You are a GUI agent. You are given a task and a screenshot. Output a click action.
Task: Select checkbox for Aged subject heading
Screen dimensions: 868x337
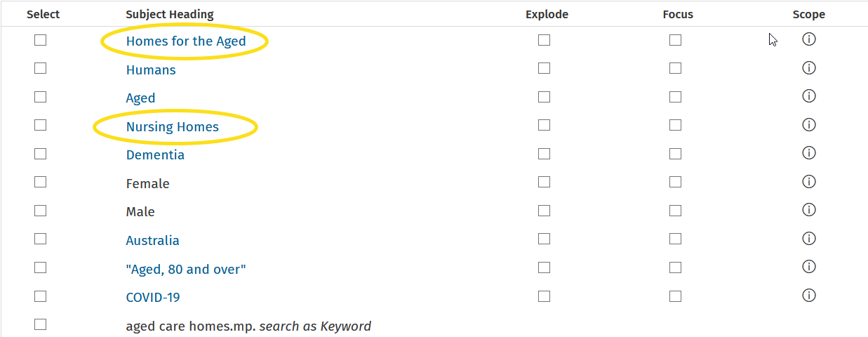tap(41, 97)
